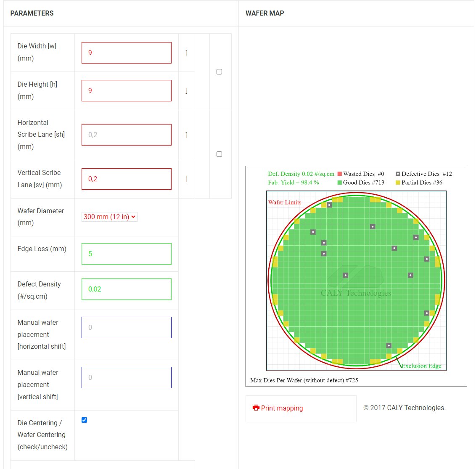Image resolution: width=476 pixels, height=469 pixels.
Task: Click the 'Wafer Diameter (mm)' label
Action: tap(41, 217)
